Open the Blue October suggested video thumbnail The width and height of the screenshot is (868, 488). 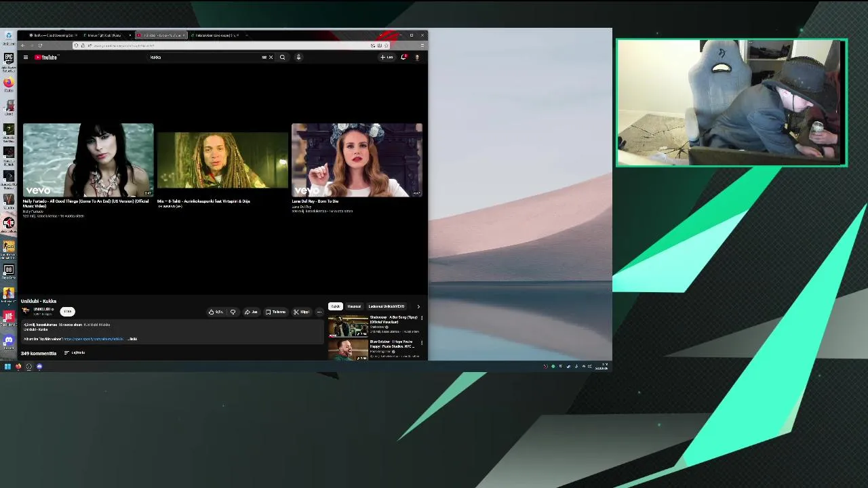(x=348, y=350)
